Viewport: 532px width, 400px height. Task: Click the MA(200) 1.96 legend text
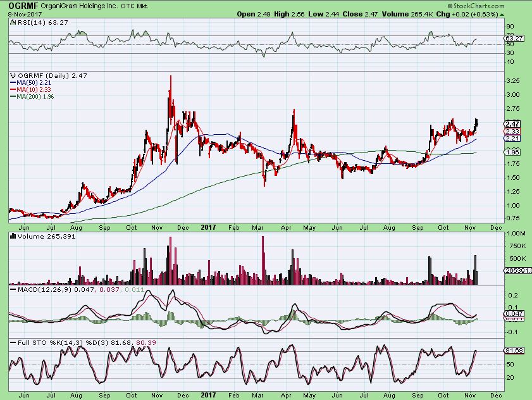(x=35, y=96)
